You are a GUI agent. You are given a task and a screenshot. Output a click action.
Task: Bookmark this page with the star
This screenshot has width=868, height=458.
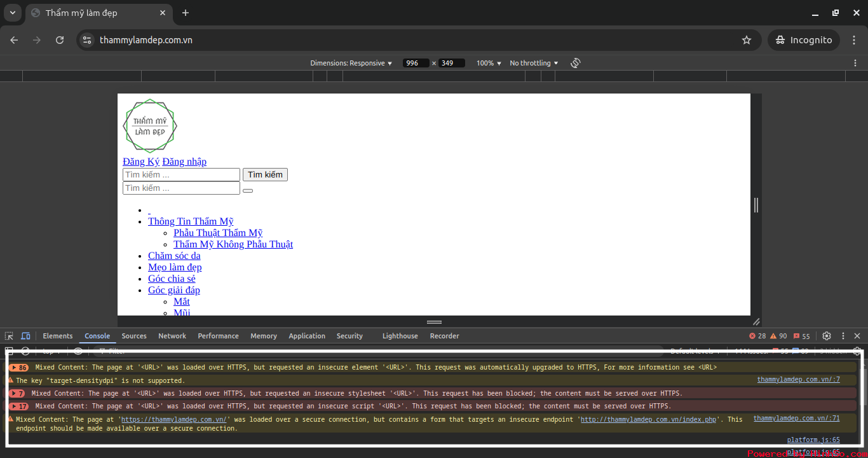tap(747, 40)
